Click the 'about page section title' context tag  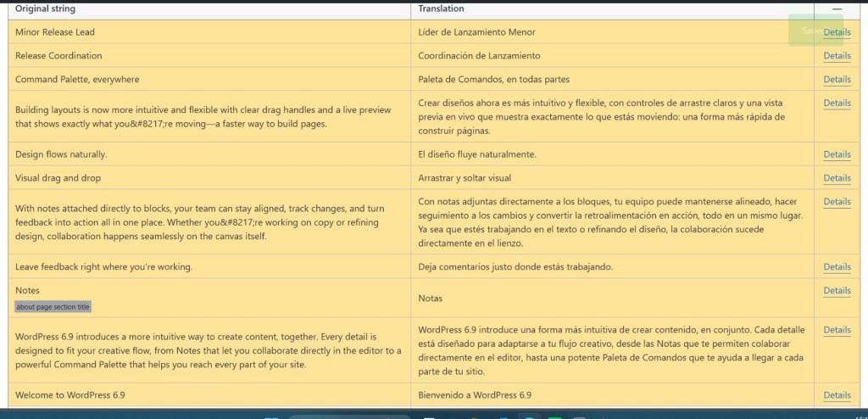(x=53, y=307)
